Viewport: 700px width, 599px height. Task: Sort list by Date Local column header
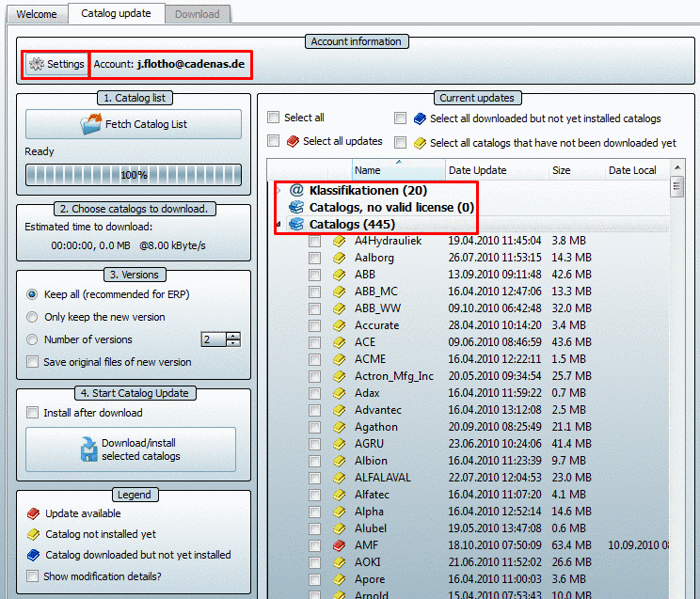[x=637, y=170]
